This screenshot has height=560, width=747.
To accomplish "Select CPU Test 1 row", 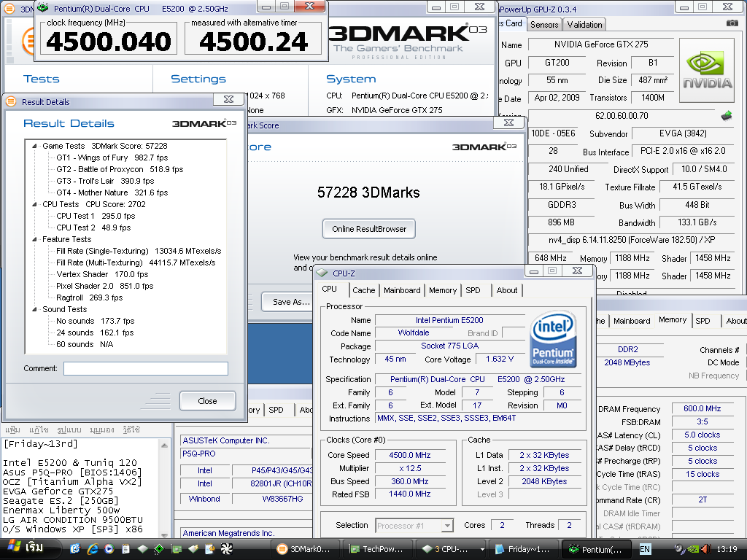I will pyautogui.click(x=96, y=216).
